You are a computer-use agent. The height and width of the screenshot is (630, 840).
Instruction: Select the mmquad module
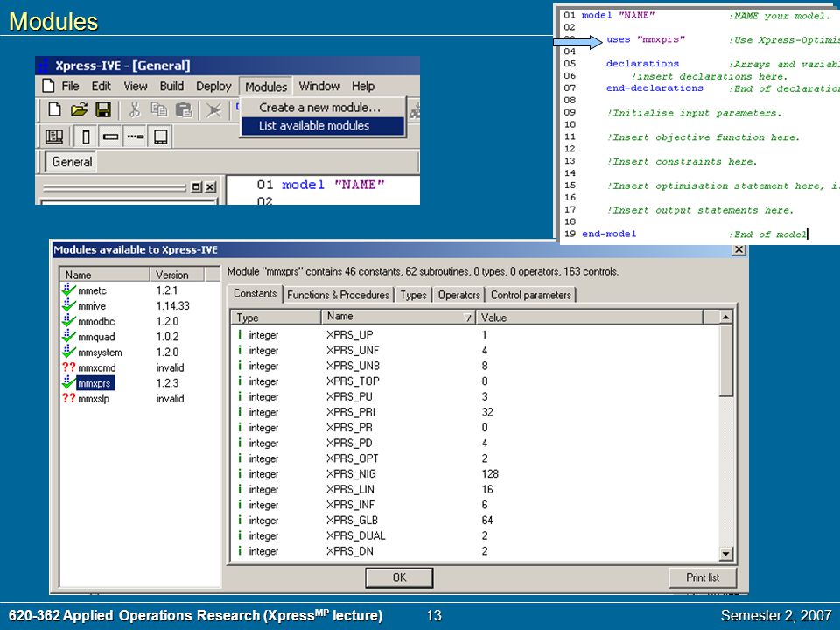(x=96, y=338)
